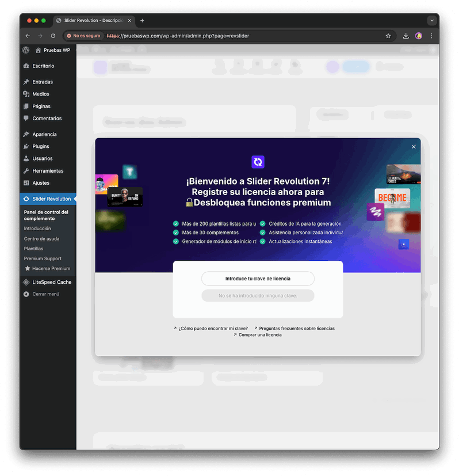459x476 pixels.
Task: Click the 'BECOME' template thumbnail
Action: coord(392,198)
